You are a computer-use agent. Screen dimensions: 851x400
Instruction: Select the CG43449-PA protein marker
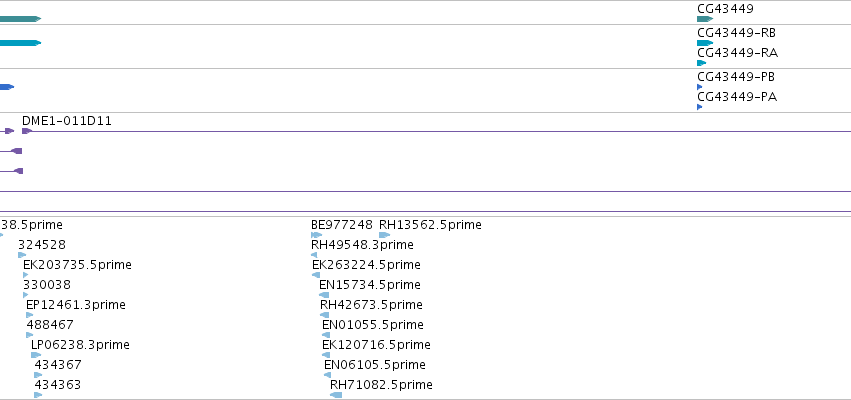tap(700, 107)
